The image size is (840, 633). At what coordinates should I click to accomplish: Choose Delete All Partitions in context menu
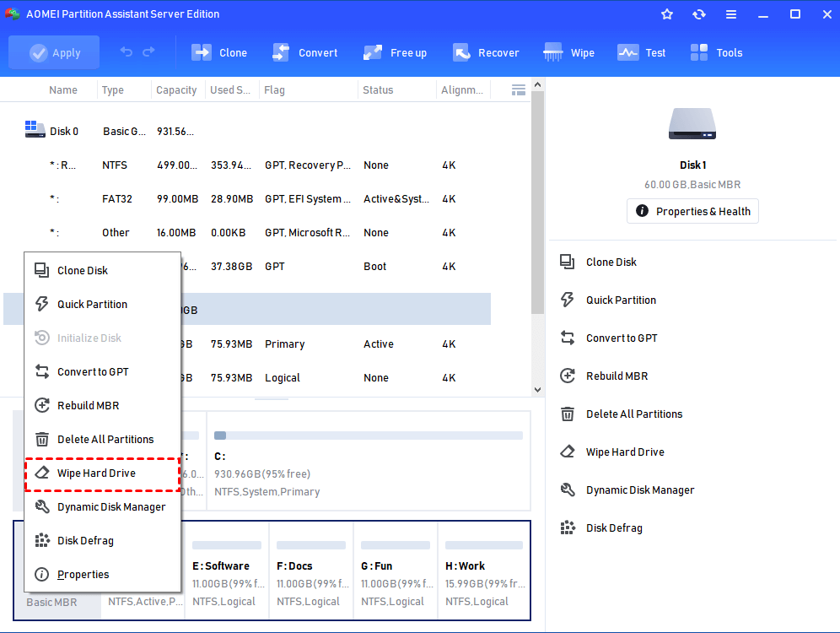click(102, 439)
